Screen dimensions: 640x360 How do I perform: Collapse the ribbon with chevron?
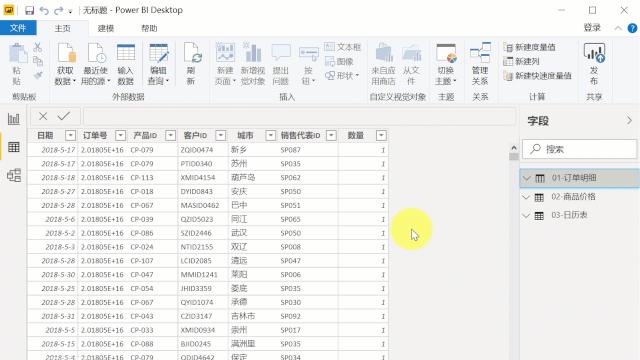point(618,28)
